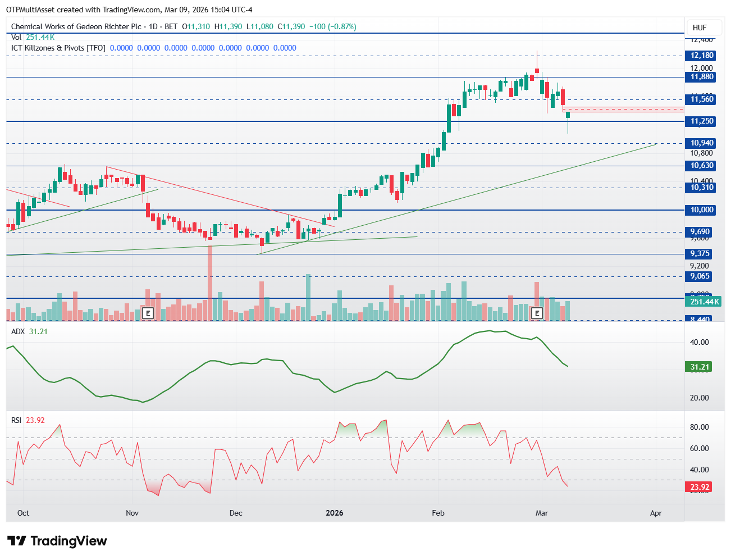Click the low value L11,080
Viewport: 731px width, 560px height.
[x=260, y=26]
